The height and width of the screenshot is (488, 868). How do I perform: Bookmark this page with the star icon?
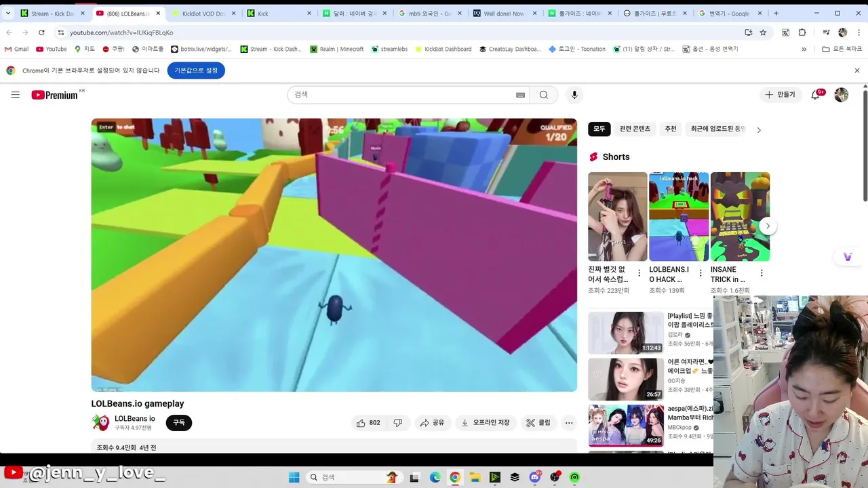point(763,33)
